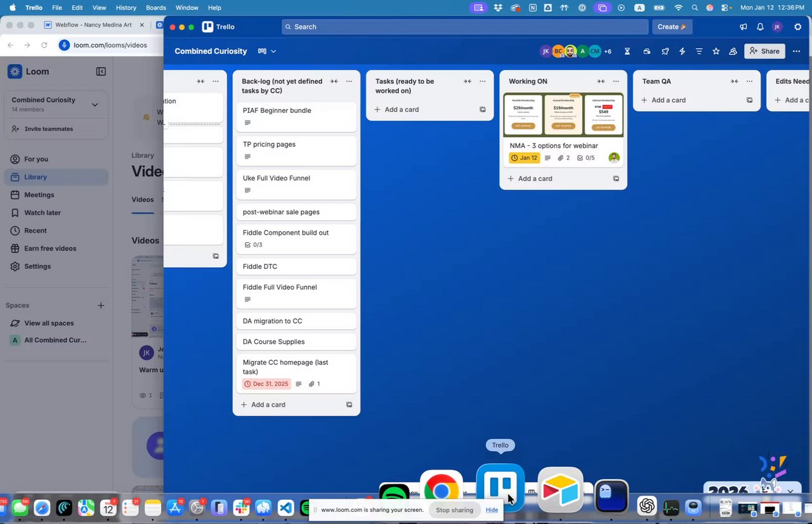Open Tasks list actions menu
Image resolution: width=812 pixels, height=524 pixels.
[x=483, y=81]
